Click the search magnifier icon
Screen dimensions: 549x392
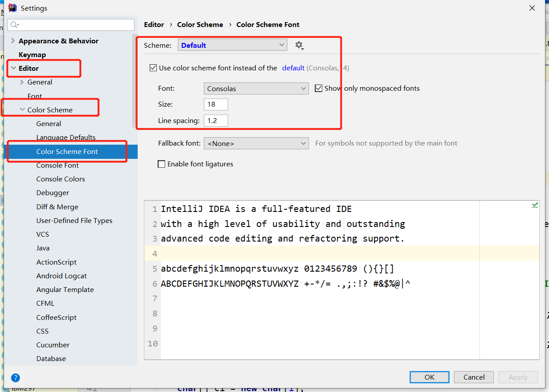(15, 25)
